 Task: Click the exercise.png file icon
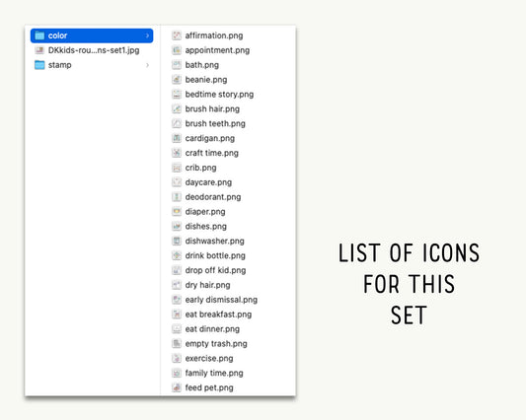pyautogui.click(x=177, y=358)
